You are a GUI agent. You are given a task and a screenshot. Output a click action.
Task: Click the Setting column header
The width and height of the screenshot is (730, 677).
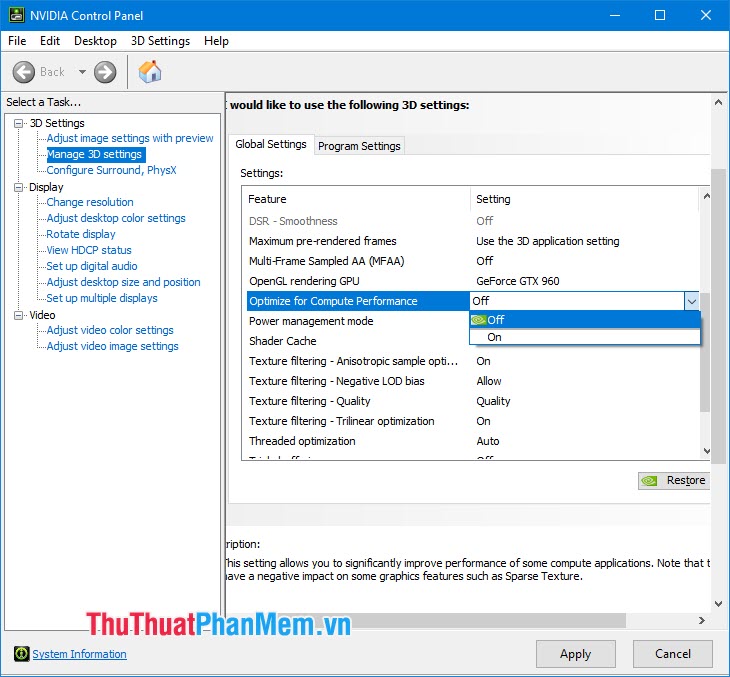pyautogui.click(x=585, y=199)
